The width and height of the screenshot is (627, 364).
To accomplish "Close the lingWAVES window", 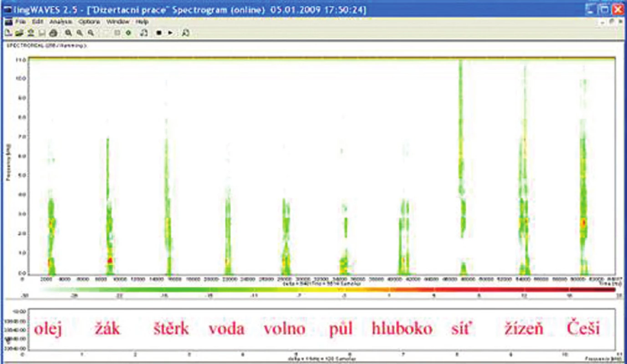I will [x=617, y=9].
